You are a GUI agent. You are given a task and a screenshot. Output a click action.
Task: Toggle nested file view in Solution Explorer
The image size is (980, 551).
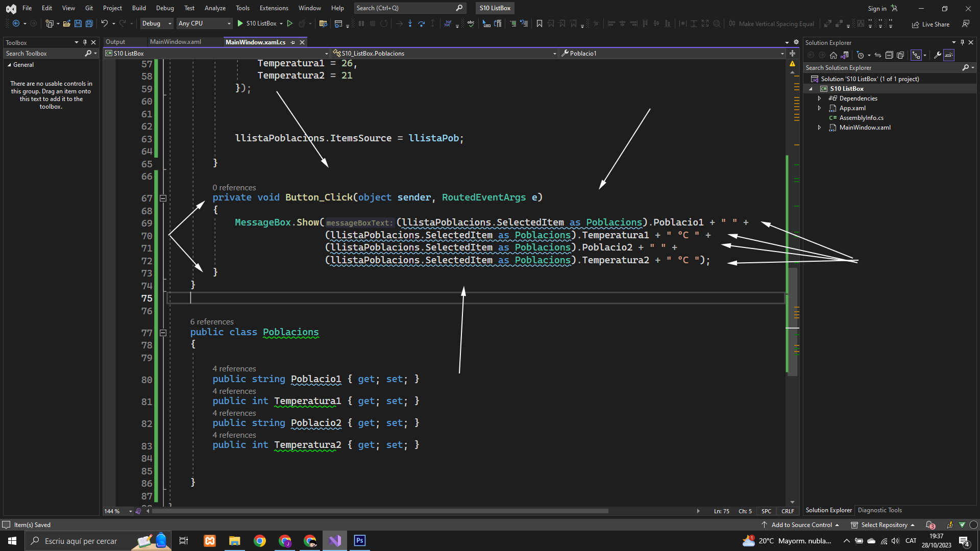click(916, 55)
